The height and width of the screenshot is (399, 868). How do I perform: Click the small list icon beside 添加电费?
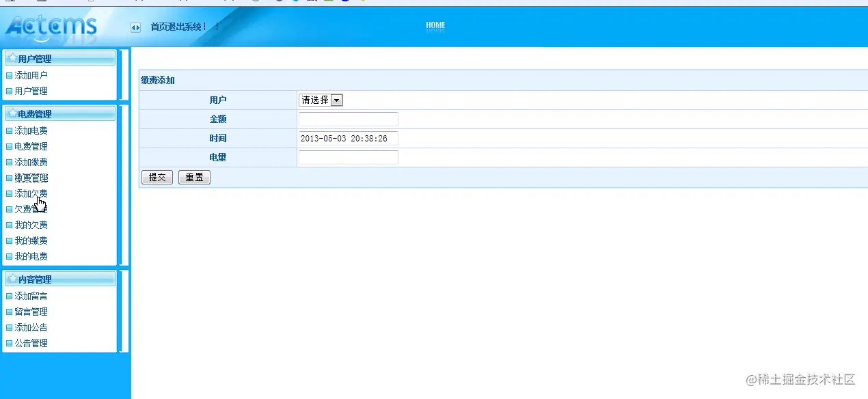(x=9, y=130)
